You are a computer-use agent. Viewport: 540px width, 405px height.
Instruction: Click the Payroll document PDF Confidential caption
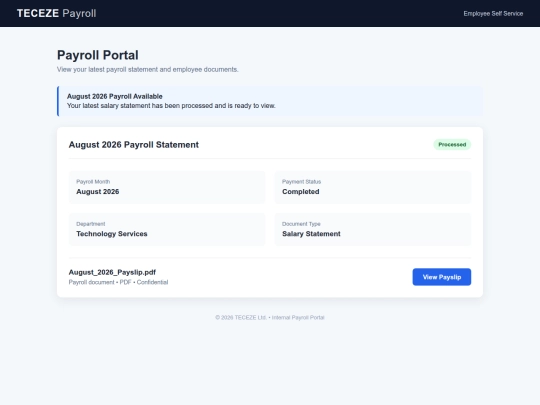[x=118, y=282]
